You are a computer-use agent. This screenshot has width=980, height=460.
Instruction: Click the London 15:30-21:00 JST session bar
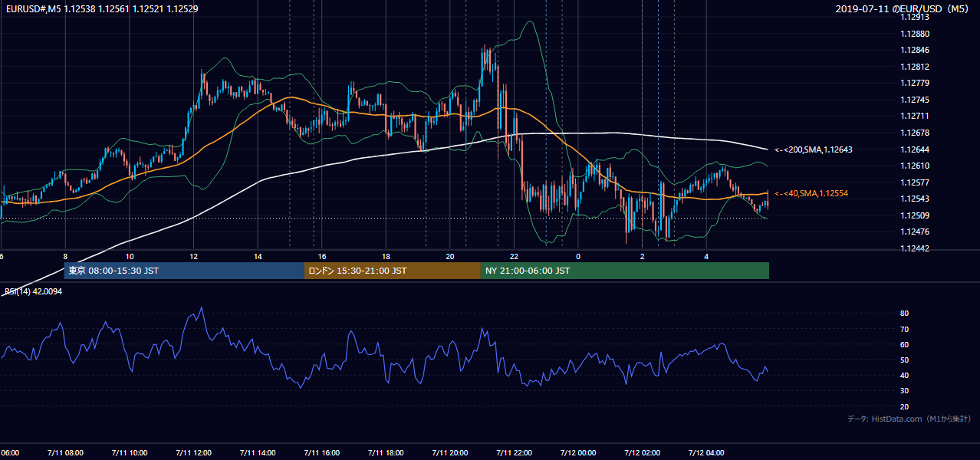[x=393, y=271]
